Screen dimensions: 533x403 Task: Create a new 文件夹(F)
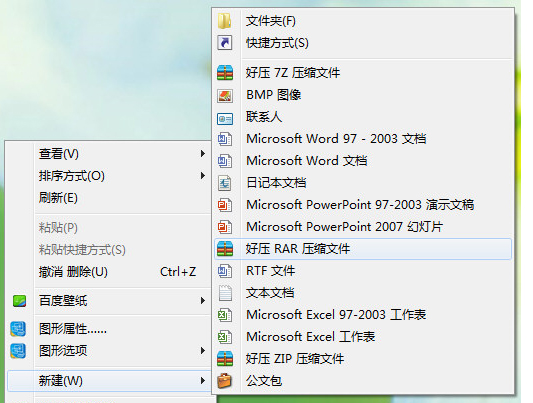pos(363,21)
